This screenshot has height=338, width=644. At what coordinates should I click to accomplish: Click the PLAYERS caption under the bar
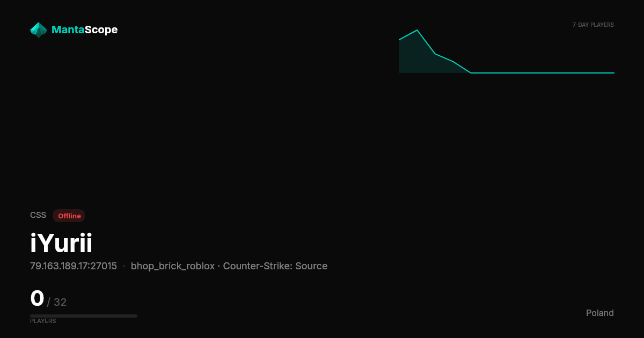(43, 321)
